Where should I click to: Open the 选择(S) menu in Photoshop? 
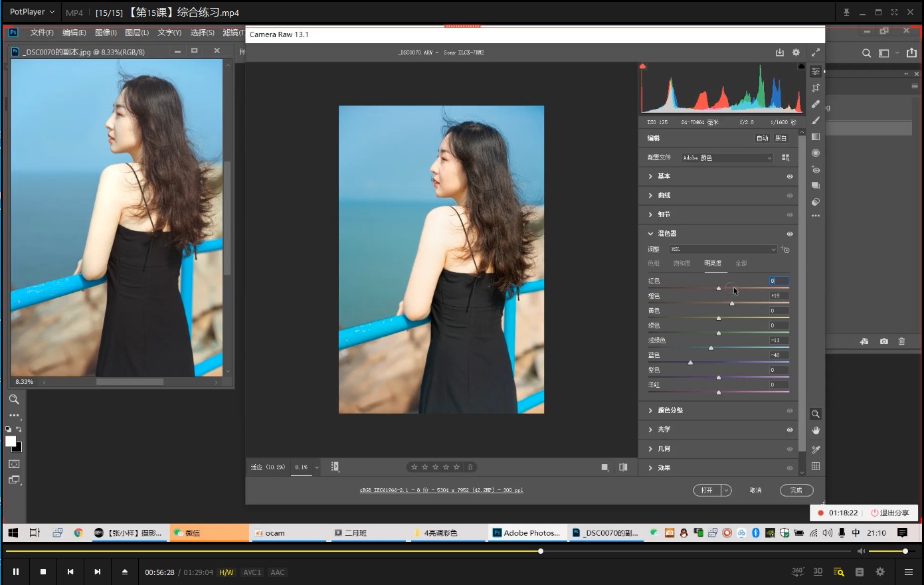pyautogui.click(x=203, y=33)
